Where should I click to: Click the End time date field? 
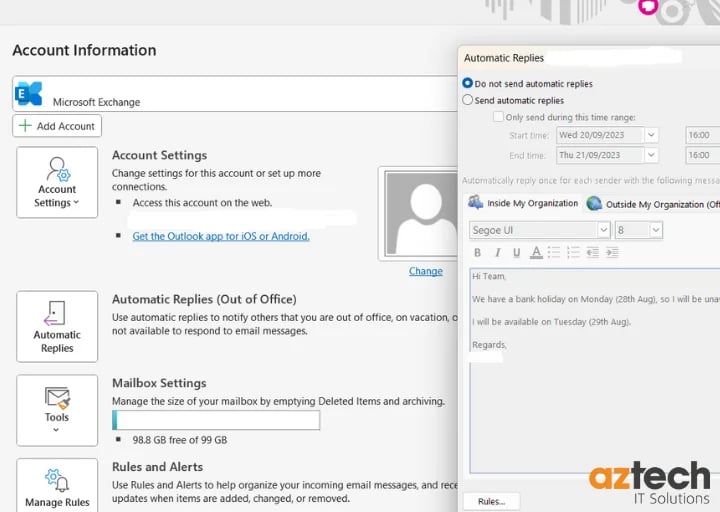pos(600,155)
